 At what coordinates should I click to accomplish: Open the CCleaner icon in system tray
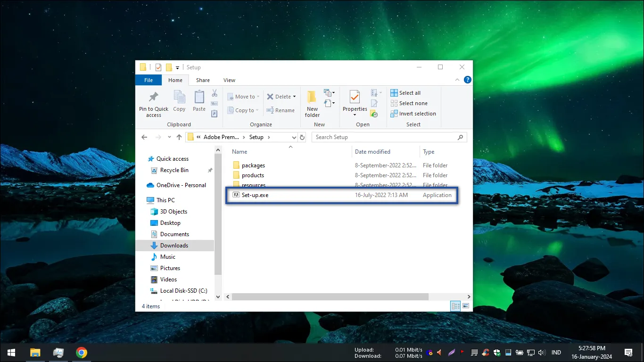486,352
